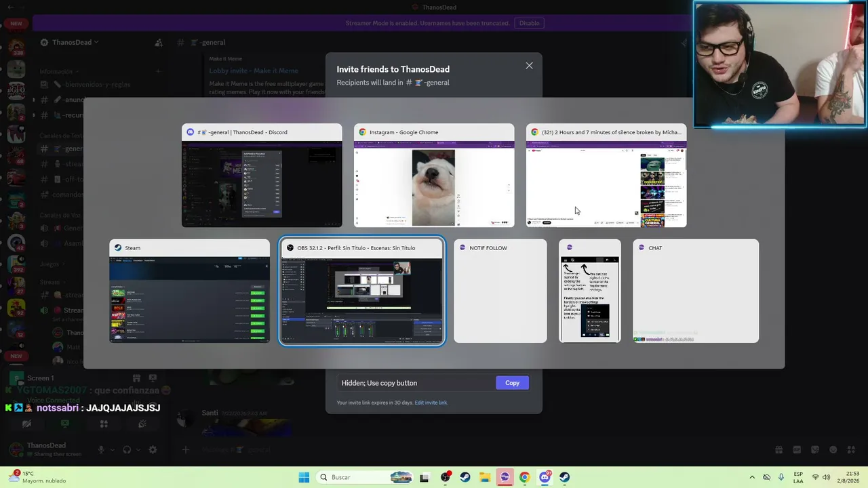The height and width of the screenshot is (488, 868).
Task: Open the weather widget showing 15°C
Action: point(37,477)
